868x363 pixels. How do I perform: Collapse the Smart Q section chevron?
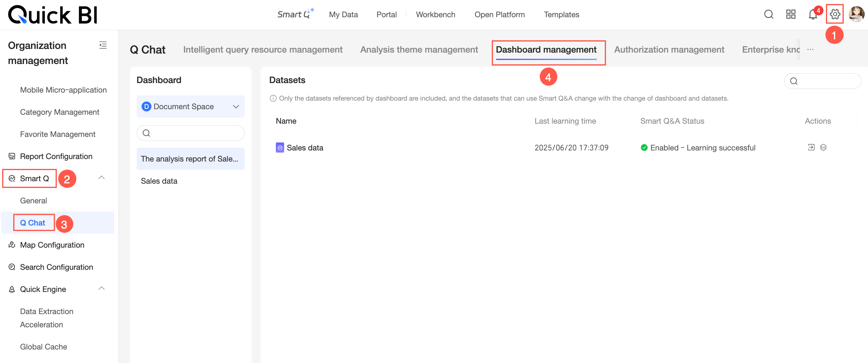pos(101,178)
